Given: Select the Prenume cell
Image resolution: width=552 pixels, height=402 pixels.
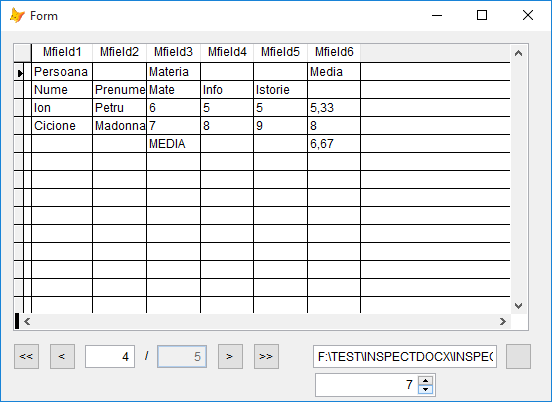Looking at the screenshot, I should [119, 90].
